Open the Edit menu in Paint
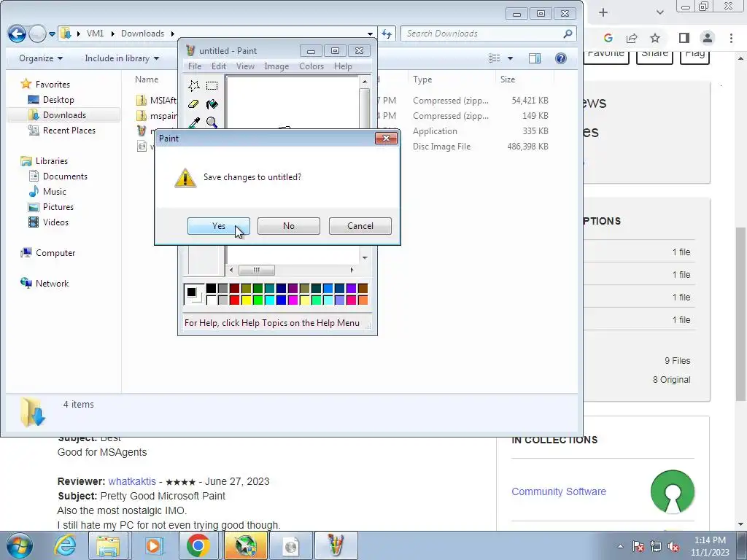The height and width of the screenshot is (560, 747). [219, 66]
